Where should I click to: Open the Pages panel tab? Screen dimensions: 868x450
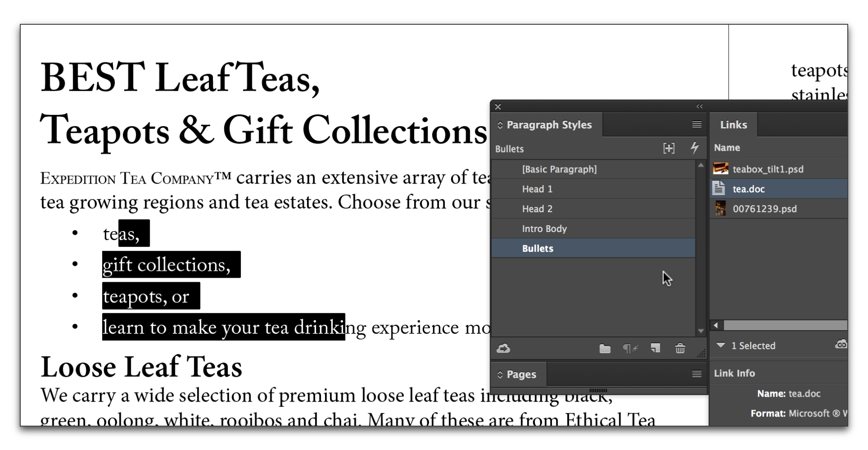[521, 374]
